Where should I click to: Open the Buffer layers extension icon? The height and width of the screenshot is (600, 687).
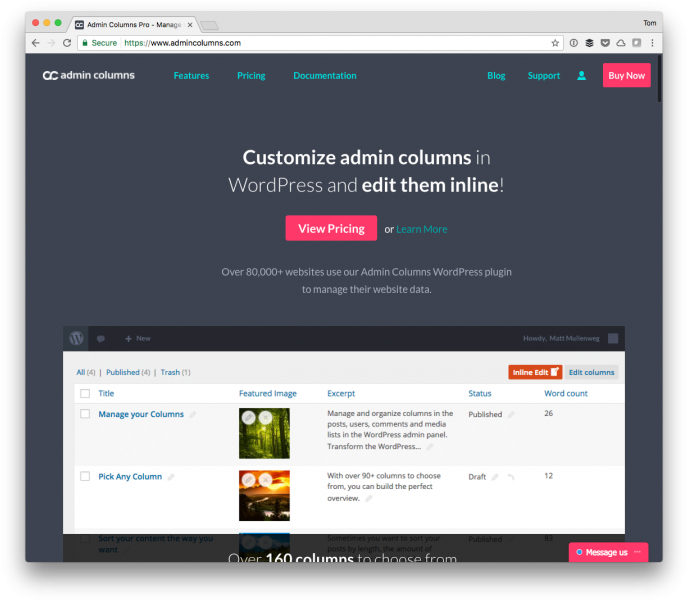pyautogui.click(x=589, y=43)
